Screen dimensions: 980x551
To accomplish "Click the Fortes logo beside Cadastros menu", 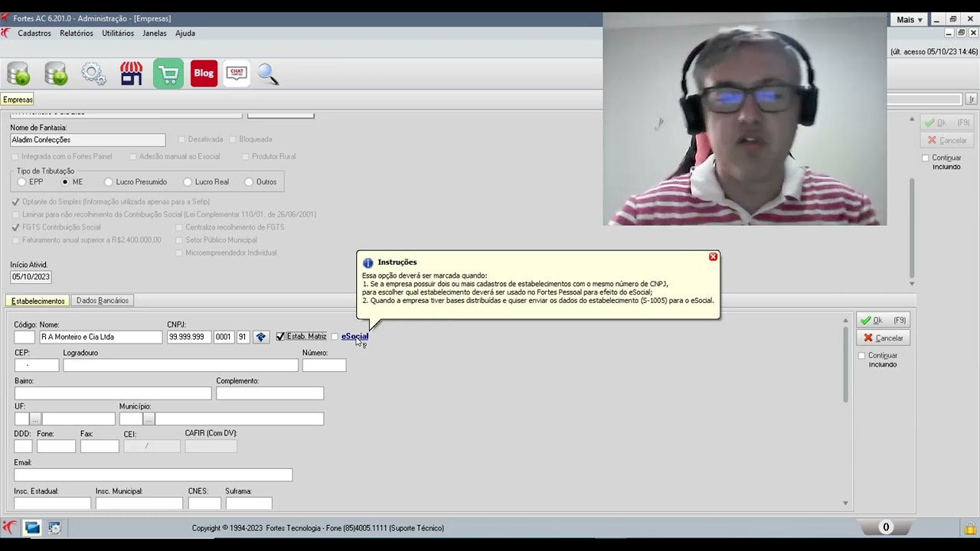I will click(x=5, y=33).
